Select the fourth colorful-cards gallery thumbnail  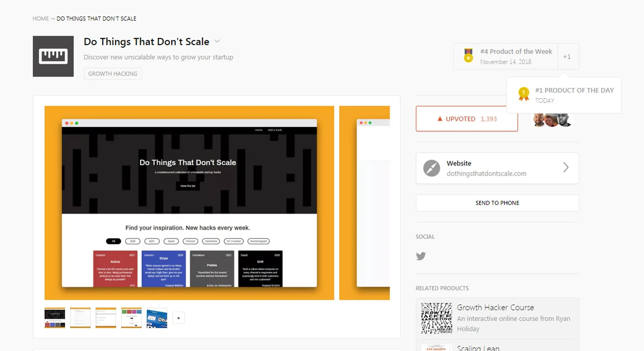pos(131,318)
